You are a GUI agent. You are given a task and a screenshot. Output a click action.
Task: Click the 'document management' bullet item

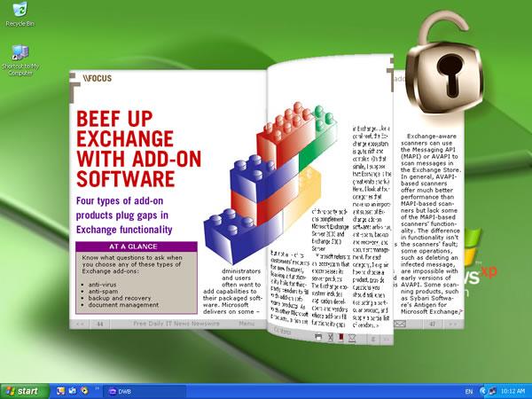pos(123,305)
